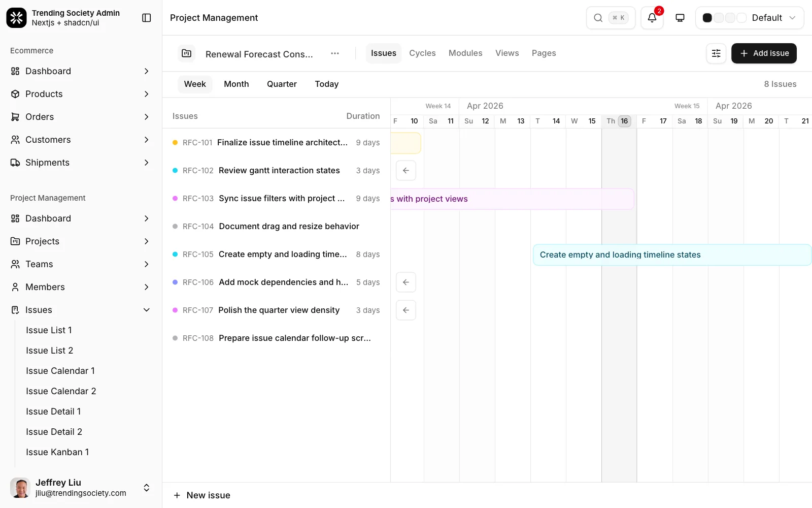The height and width of the screenshot is (508, 812).
Task: Expand the Customers menu chevron
Action: (x=146, y=140)
